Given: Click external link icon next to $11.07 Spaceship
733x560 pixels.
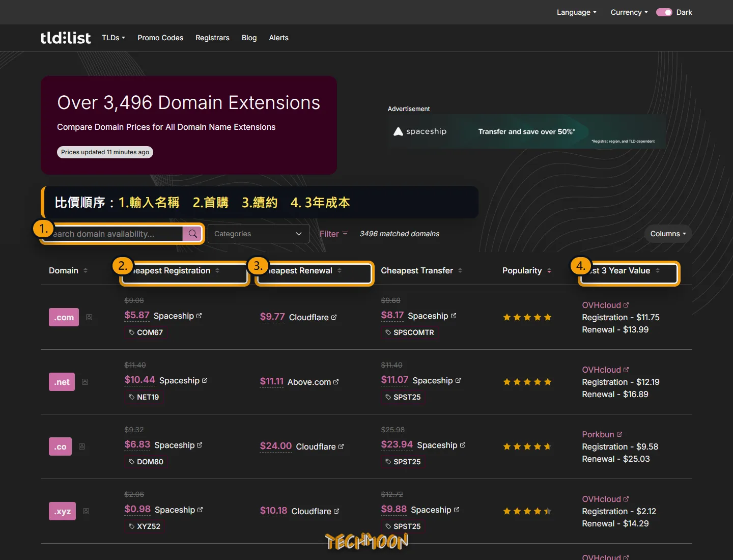Looking at the screenshot, I should click(458, 380).
